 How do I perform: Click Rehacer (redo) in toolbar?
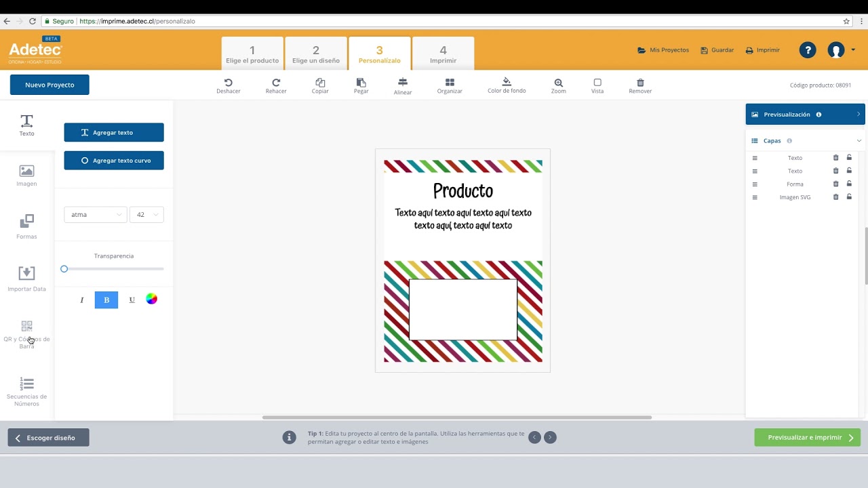point(276,86)
